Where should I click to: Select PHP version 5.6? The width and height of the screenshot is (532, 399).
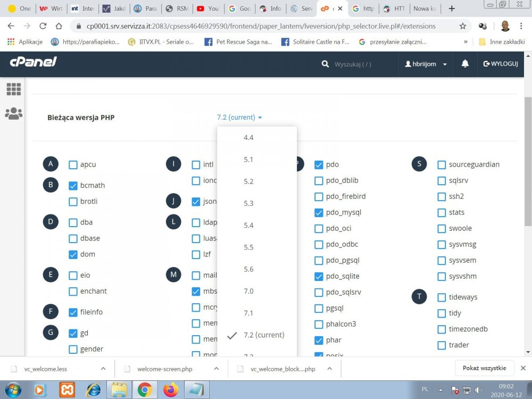(257, 269)
